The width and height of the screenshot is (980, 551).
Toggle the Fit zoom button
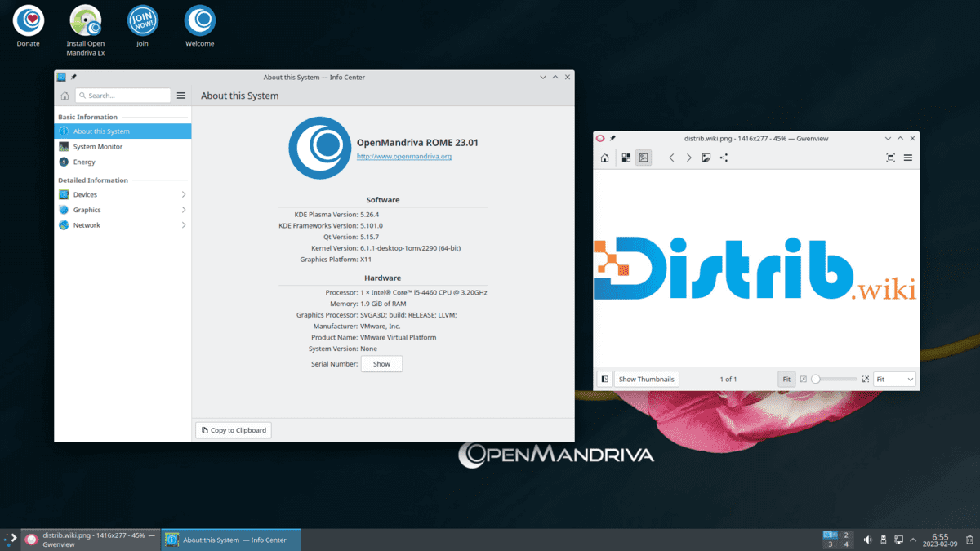786,379
